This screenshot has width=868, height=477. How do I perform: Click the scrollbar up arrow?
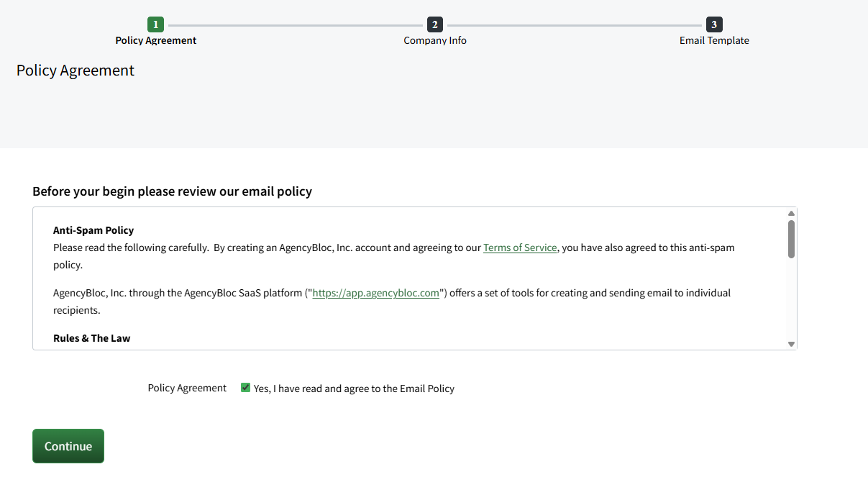coord(790,212)
